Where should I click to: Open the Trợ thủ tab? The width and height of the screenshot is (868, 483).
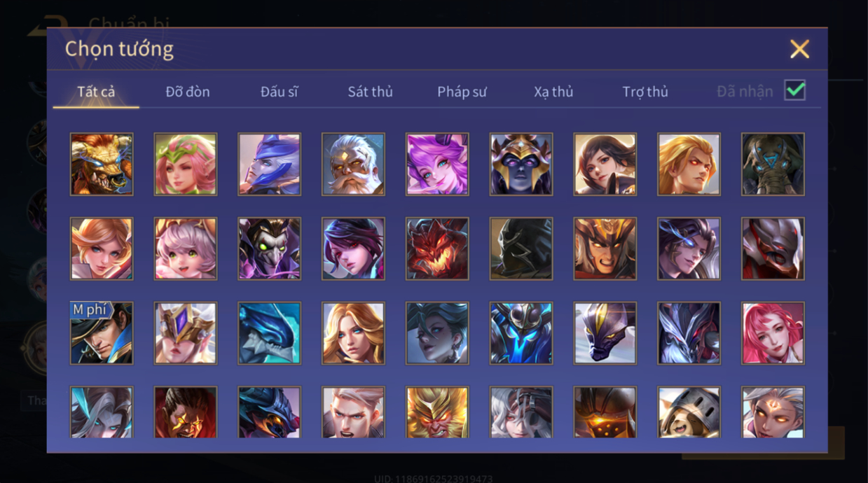coord(645,92)
